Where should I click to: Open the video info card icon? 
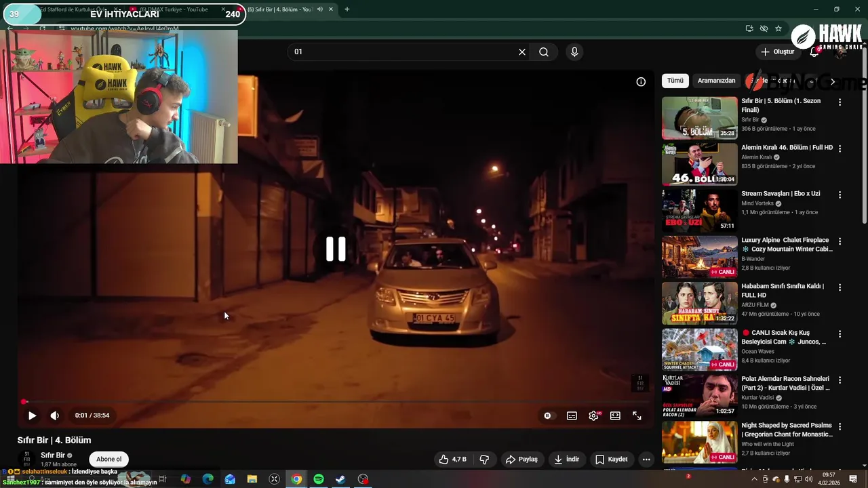click(x=641, y=82)
